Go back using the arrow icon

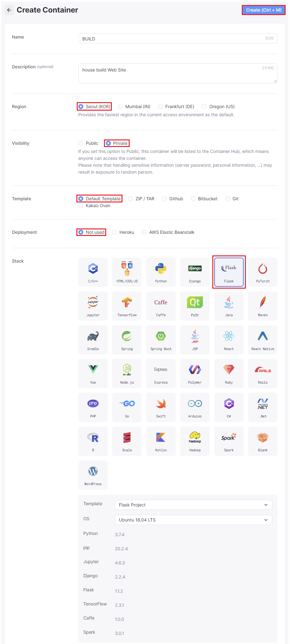tap(9, 10)
